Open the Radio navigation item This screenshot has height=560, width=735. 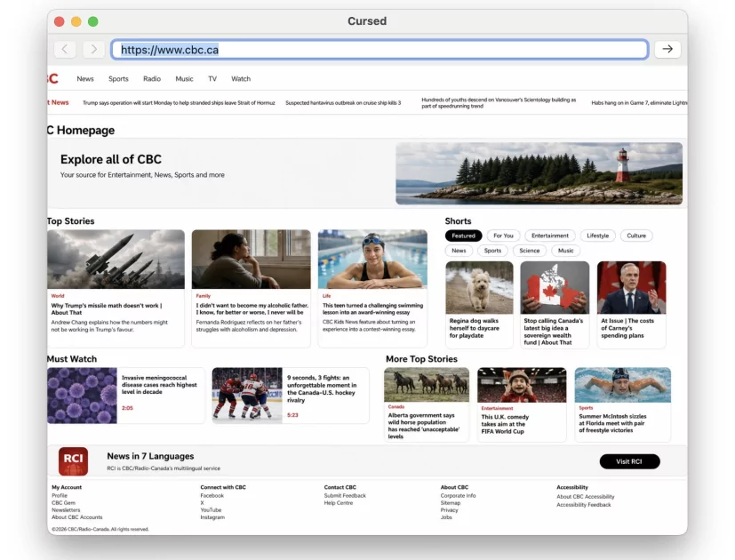(152, 79)
